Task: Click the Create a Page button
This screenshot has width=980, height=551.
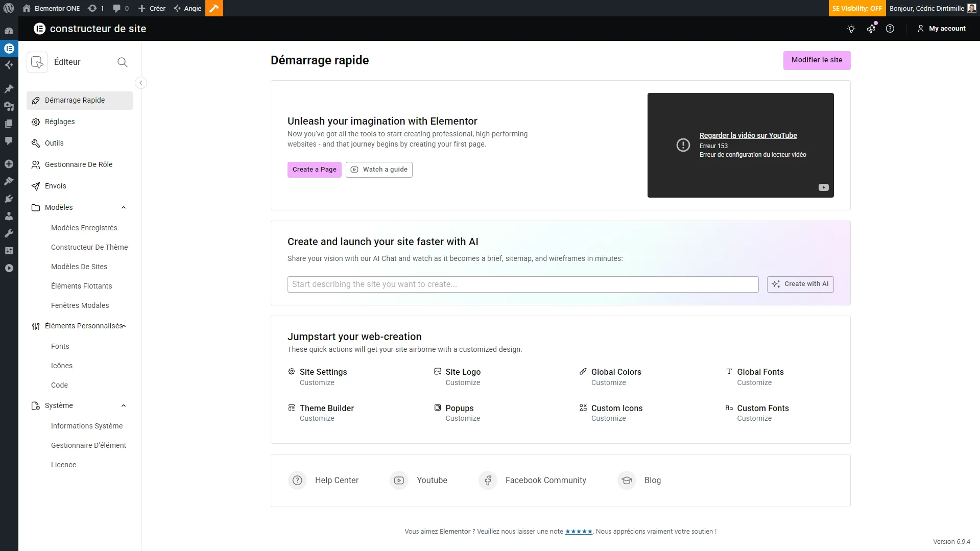Action: click(x=315, y=170)
